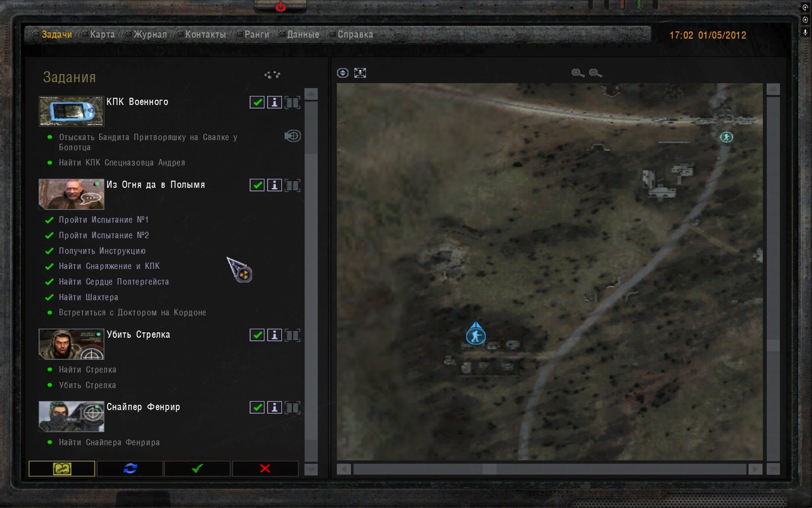Show info for Убить Стрелка task
Viewport: 812px width, 508px height.
coord(275,335)
